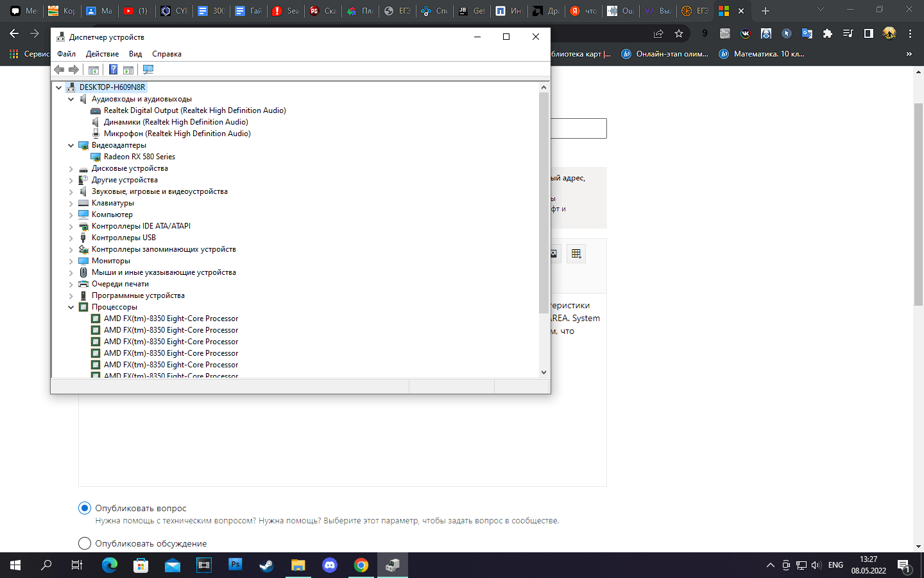Select the Realtek Digital Output device
Screen dimensions: 924x578
(x=195, y=110)
